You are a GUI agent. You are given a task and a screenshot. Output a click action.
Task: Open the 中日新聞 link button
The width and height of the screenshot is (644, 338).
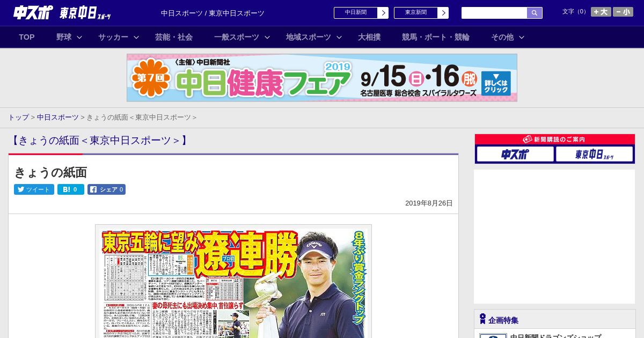point(355,13)
